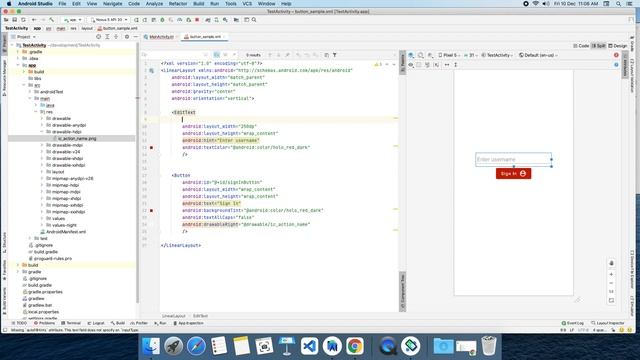The image size is (640, 360).
Task: Hide the Project panel with minus icon
Action: (x=136, y=37)
